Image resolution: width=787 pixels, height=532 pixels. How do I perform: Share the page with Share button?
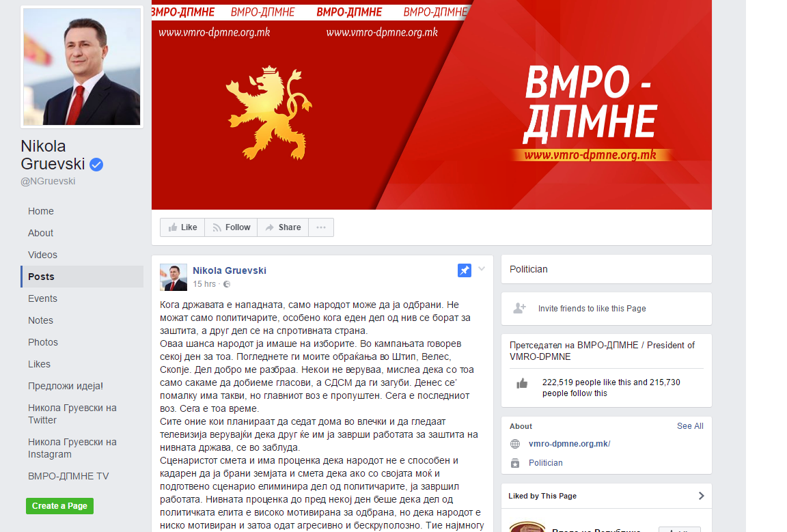(x=283, y=227)
